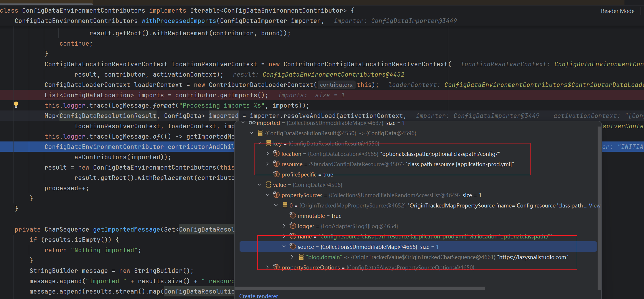Viewport: 644px width, 299px height.
Task: Click the yellow lightbulb intention icon
Action: [16, 105]
